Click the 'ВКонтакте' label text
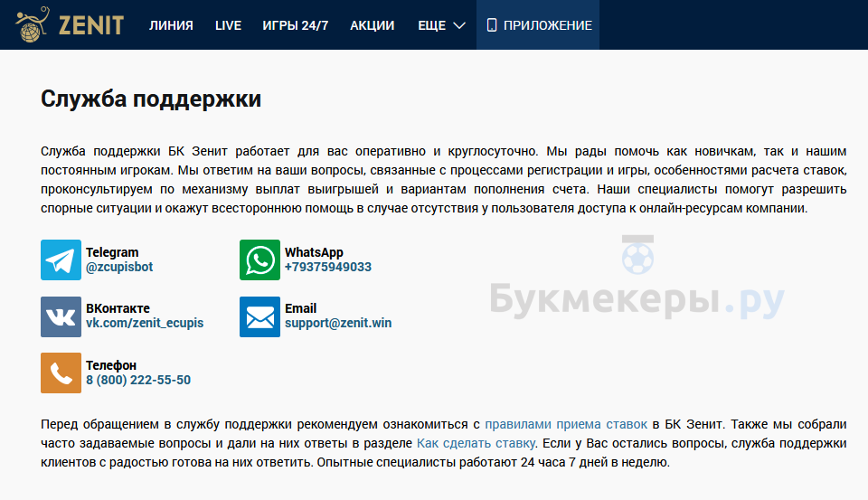 pos(118,308)
